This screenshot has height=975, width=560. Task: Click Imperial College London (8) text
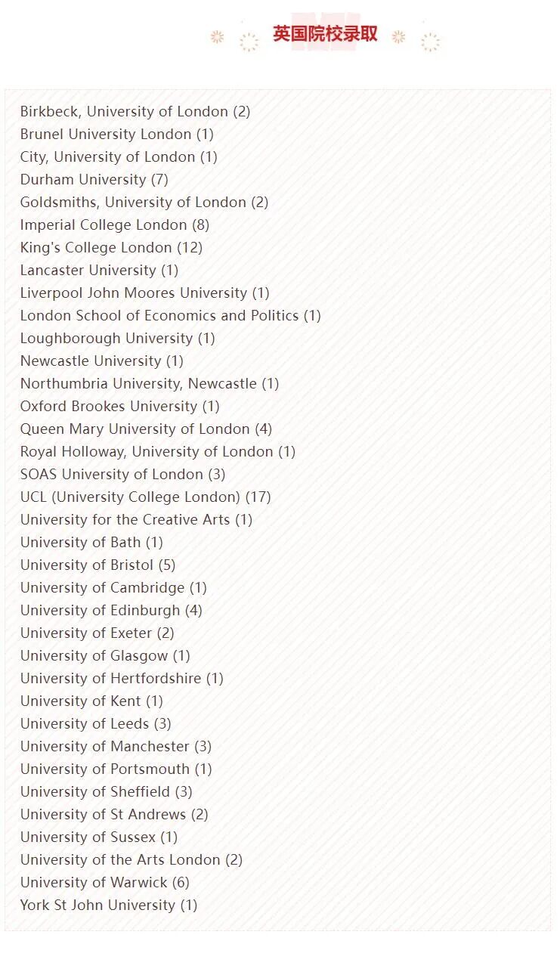click(115, 225)
